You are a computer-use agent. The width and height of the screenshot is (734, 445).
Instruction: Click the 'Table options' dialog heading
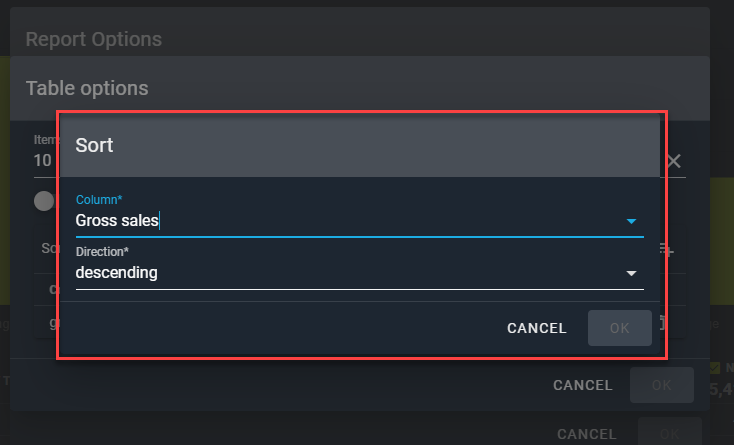(87, 88)
